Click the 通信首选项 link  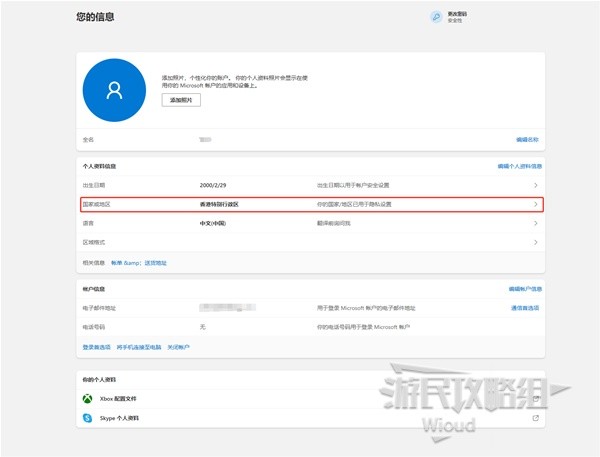point(525,308)
